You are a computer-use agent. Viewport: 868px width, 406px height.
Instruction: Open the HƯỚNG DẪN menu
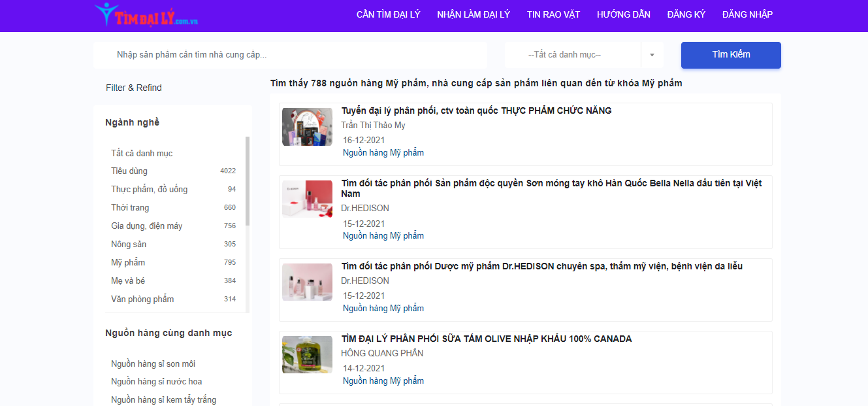tap(623, 13)
